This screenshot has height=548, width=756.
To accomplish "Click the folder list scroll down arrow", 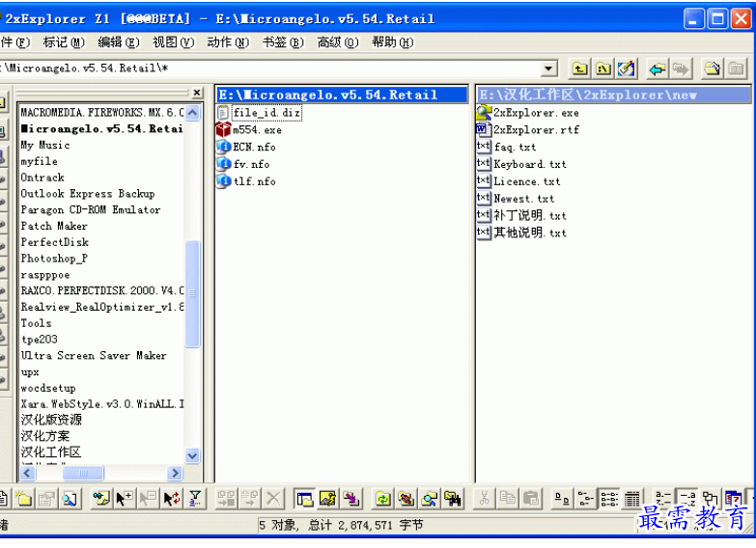I will pos(192,455).
